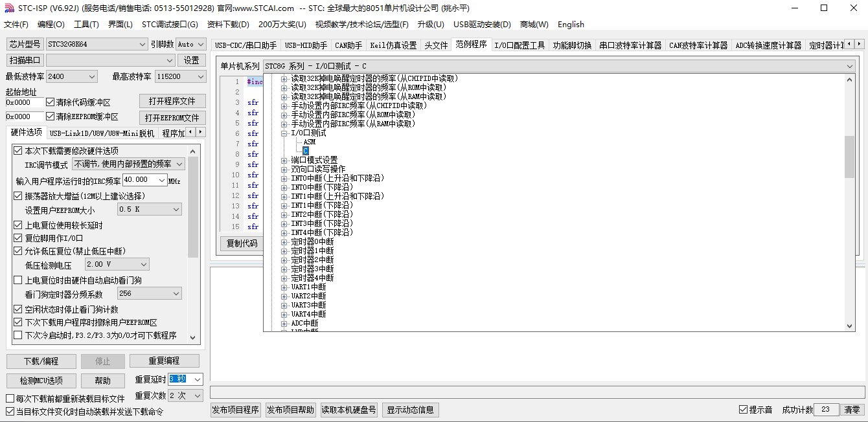Click the example tree vertical scrollbar thumb
This screenshot has width=868, height=422.
pyautogui.click(x=850, y=157)
